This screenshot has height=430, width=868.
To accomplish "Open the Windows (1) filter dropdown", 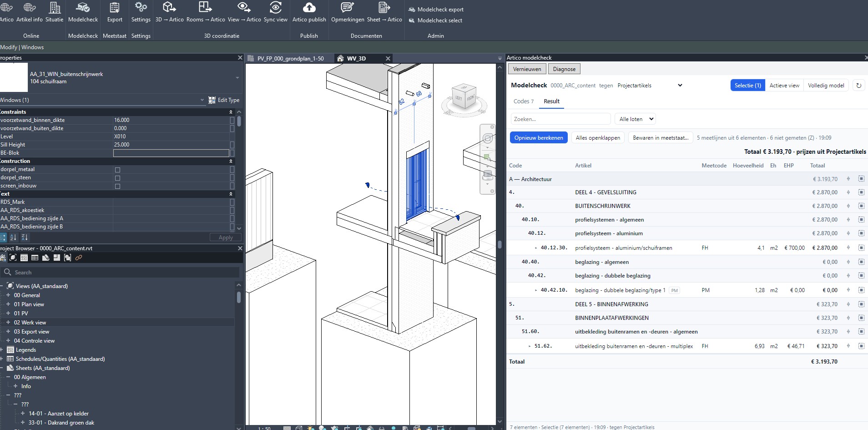I will (202, 100).
